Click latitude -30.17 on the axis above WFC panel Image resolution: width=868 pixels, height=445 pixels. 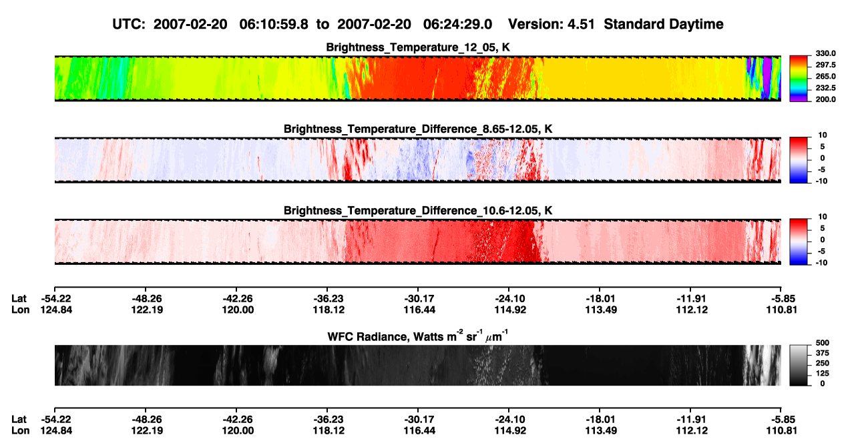[418, 299]
